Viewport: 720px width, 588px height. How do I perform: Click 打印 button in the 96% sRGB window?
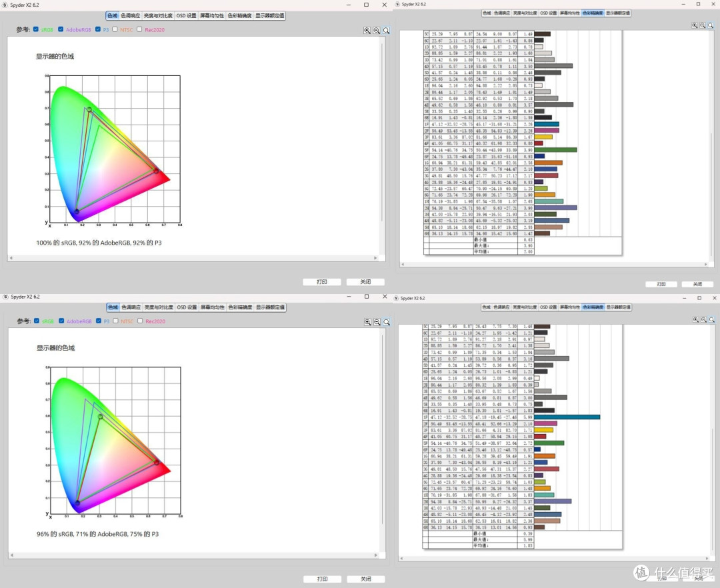coord(323,579)
